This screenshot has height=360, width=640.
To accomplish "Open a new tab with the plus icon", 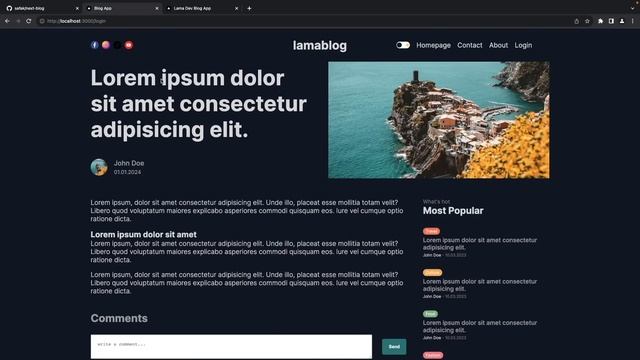I will point(249,8).
